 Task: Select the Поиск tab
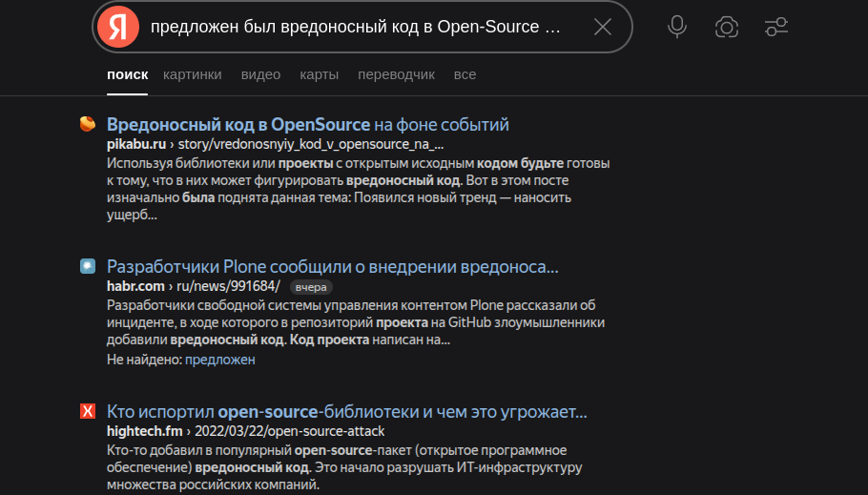click(x=127, y=74)
